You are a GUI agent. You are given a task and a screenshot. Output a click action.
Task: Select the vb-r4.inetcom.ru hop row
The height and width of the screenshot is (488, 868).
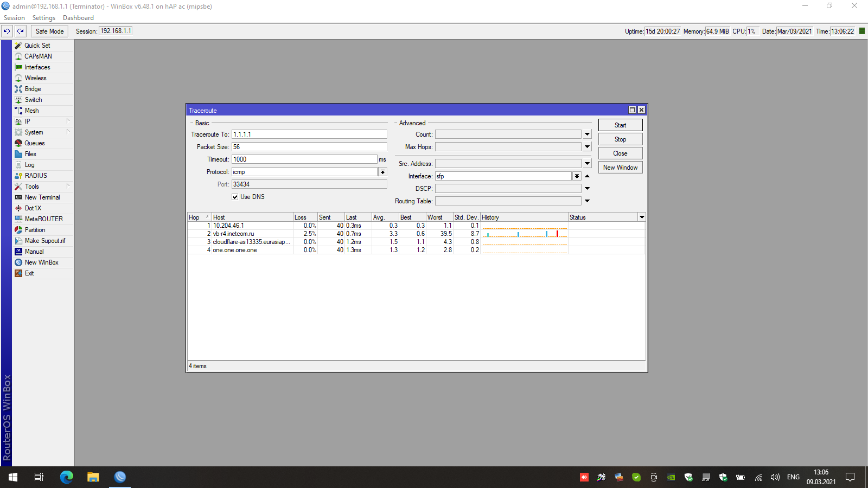click(416, 234)
